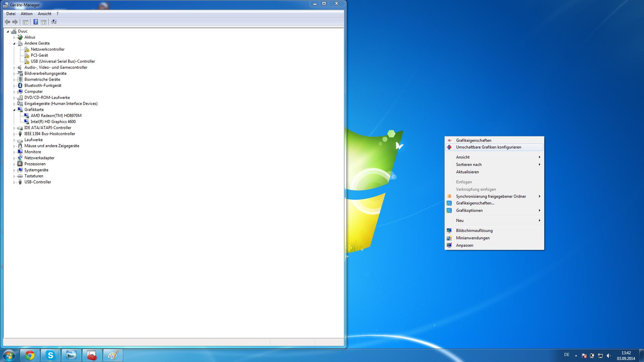Viewport: 644px width, 362px height.
Task: Scan for hardware changes via toolbar icon
Action: (x=54, y=22)
